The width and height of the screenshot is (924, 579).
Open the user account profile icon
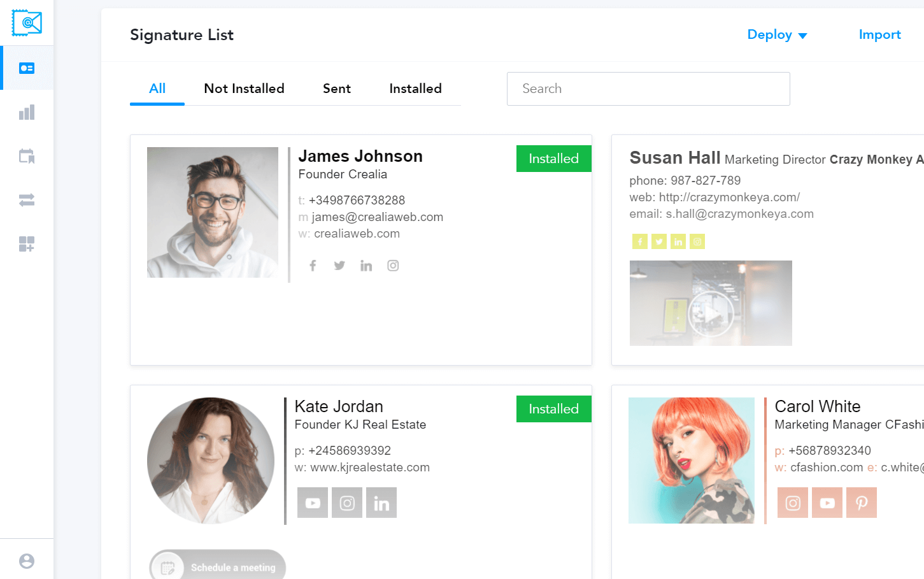click(27, 561)
